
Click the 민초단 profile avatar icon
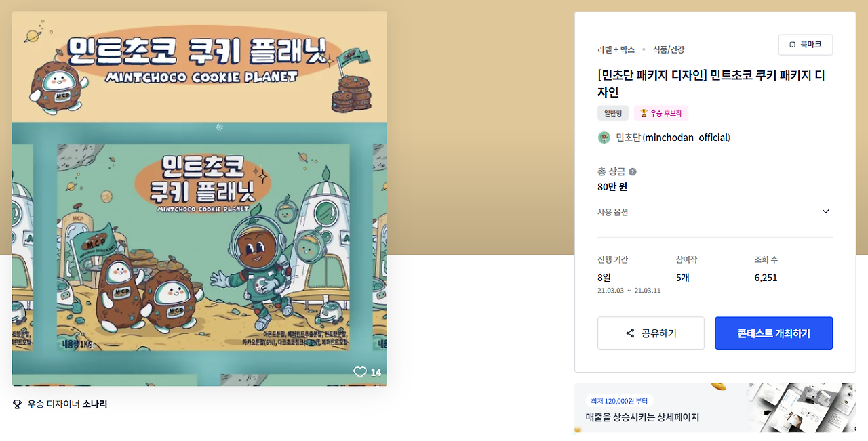point(604,138)
